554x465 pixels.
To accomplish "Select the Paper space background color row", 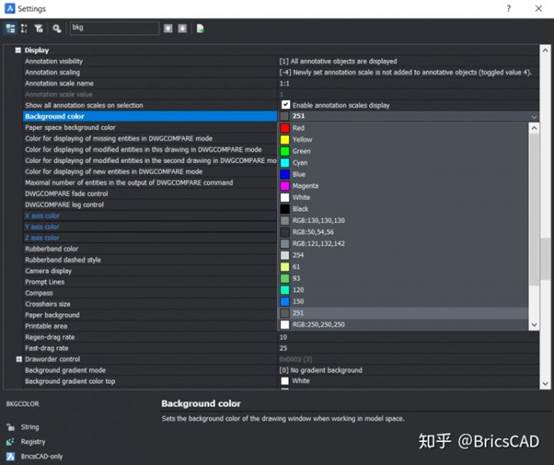I will (x=150, y=127).
